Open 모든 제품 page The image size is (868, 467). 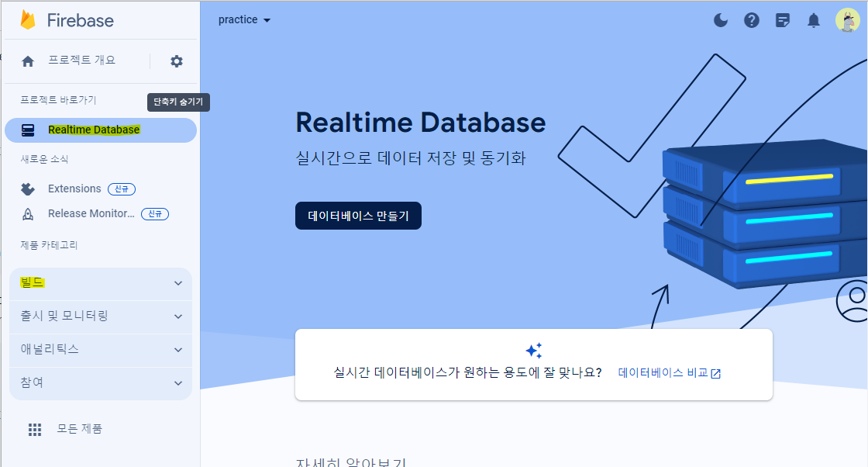[79, 429]
